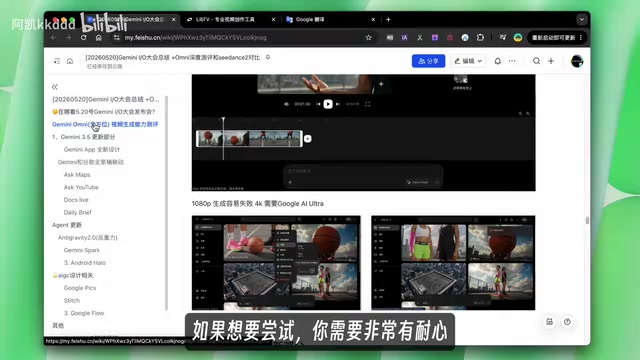The height and width of the screenshot is (360, 640).
Task: Open notifications bell icon
Action: (498, 61)
